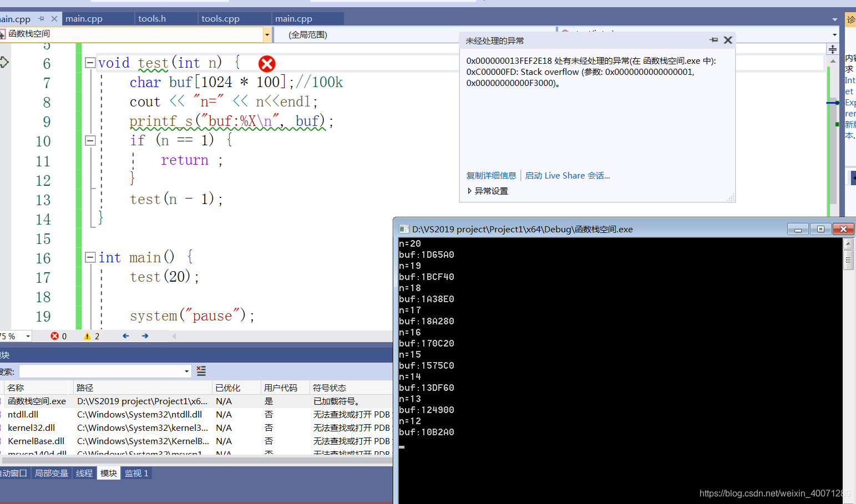Click the warning count icon showing 2

click(87, 336)
